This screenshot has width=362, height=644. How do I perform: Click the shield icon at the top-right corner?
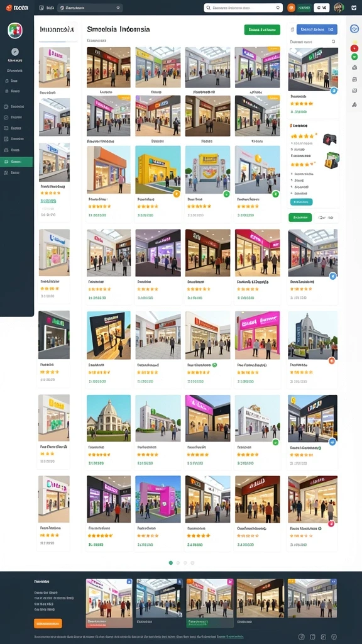click(x=354, y=8)
